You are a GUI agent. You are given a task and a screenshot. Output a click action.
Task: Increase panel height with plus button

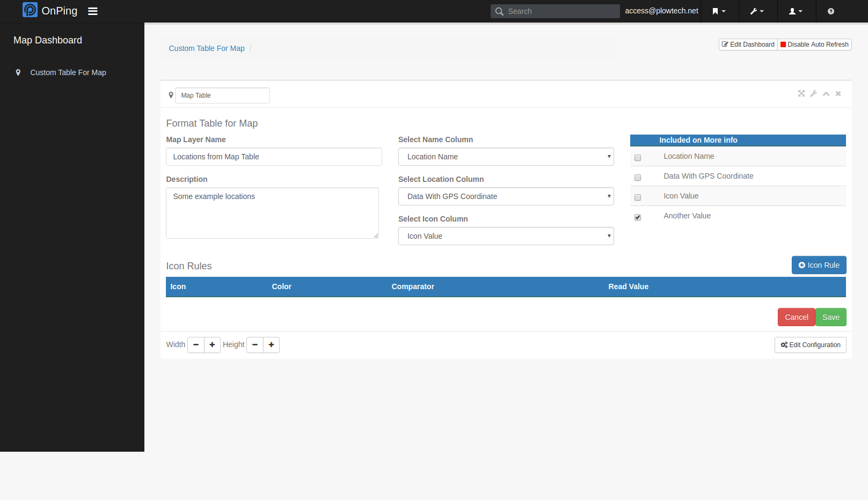[x=271, y=344]
